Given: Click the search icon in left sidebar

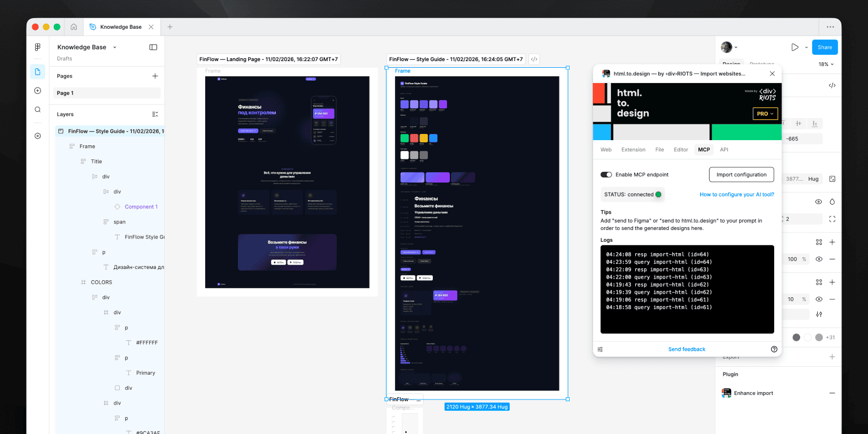Looking at the screenshot, I should tap(38, 110).
